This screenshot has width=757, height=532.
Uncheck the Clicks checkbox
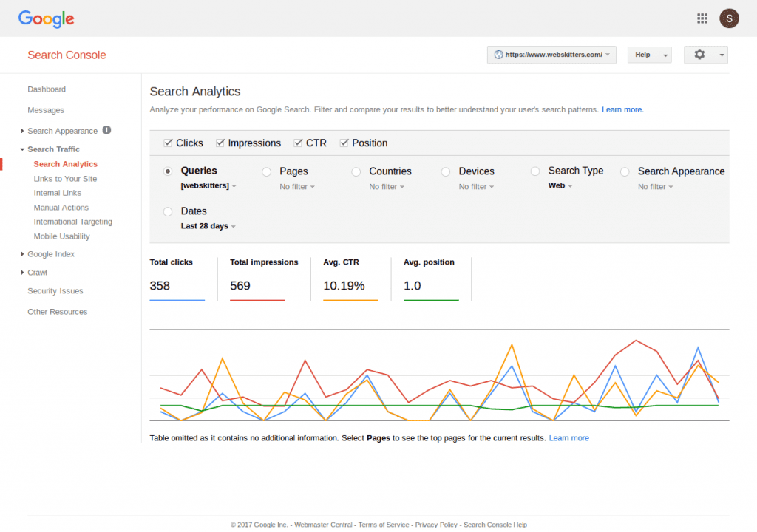pyautogui.click(x=169, y=143)
